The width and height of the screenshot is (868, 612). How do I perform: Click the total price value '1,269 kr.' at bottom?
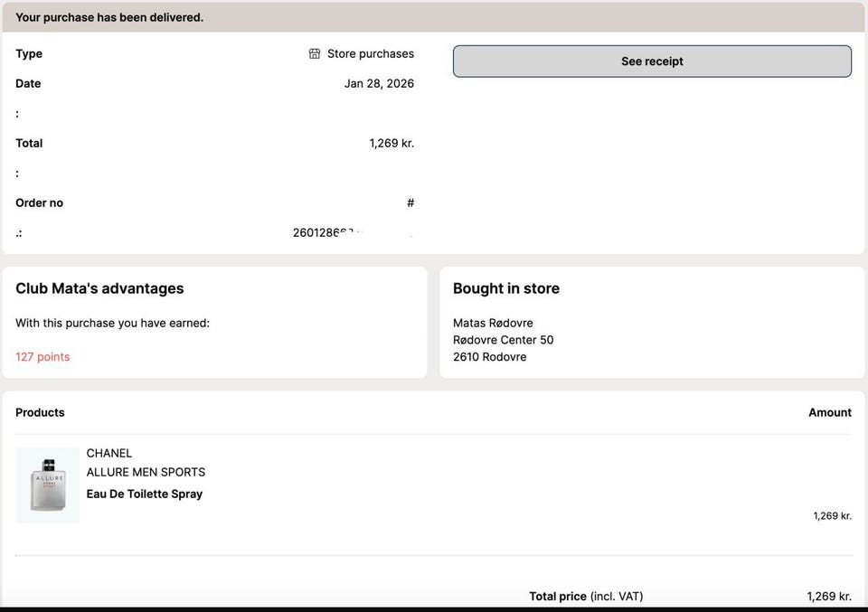click(x=829, y=596)
